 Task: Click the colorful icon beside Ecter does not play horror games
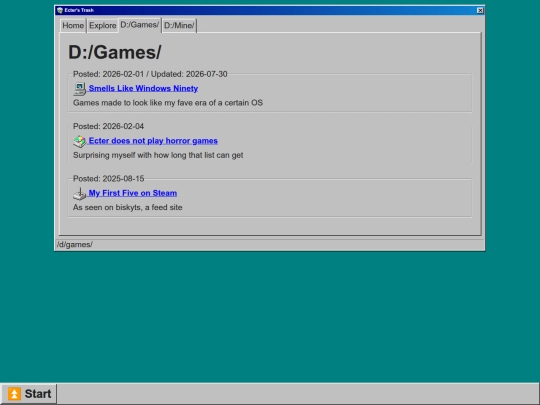click(80, 141)
